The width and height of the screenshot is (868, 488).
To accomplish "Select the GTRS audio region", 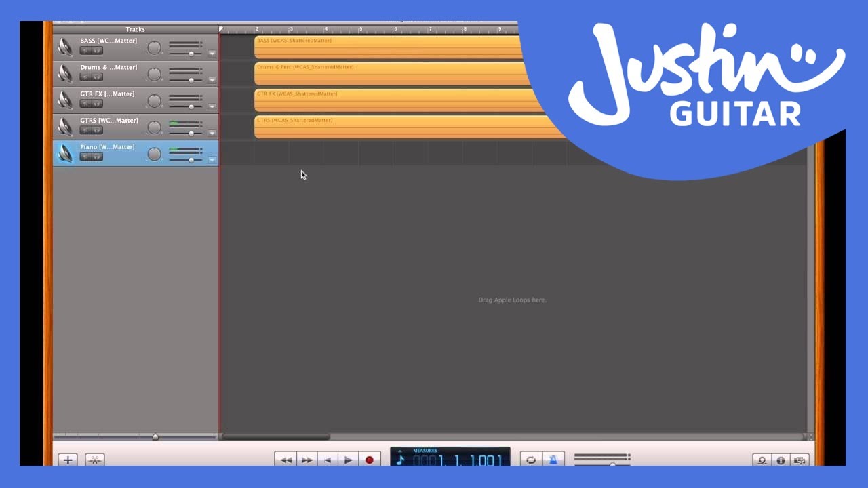I will click(410, 126).
